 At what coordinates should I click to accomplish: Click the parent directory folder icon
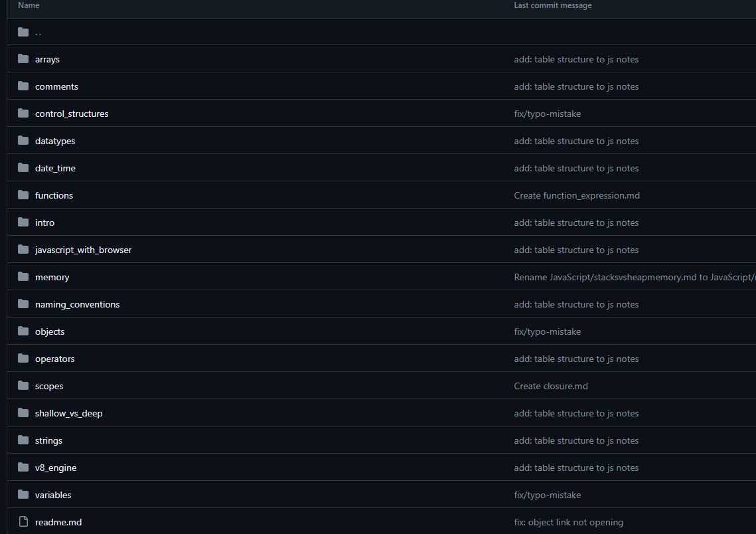click(23, 32)
